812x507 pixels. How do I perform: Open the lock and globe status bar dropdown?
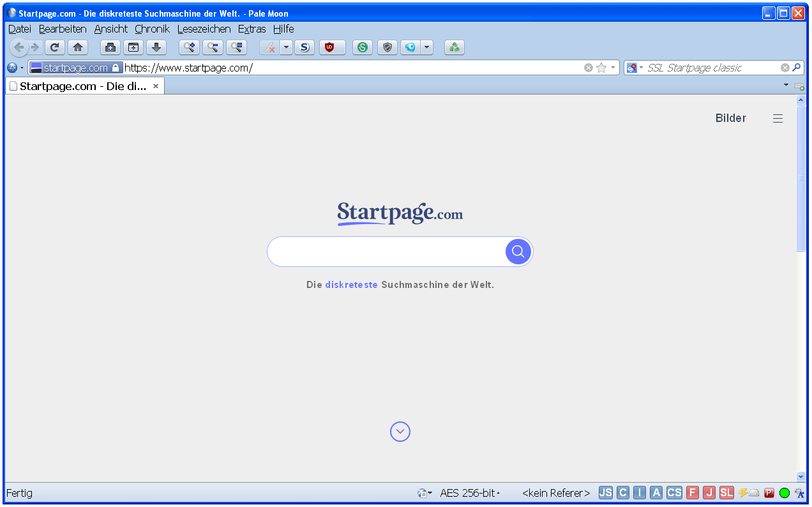click(x=425, y=493)
